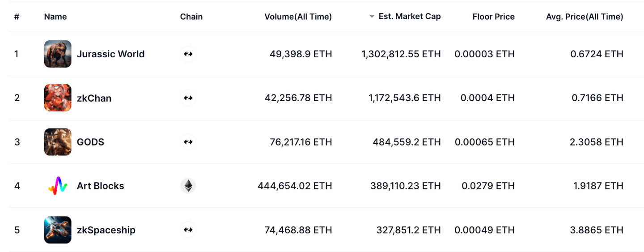Viewport: 644px width, 252px height.
Task: Open the Art Blocks collection name link
Action: coord(100,186)
